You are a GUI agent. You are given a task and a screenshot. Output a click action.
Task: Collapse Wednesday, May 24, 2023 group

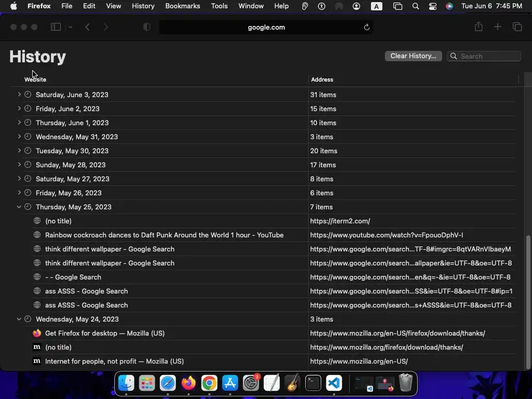tap(19, 319)
